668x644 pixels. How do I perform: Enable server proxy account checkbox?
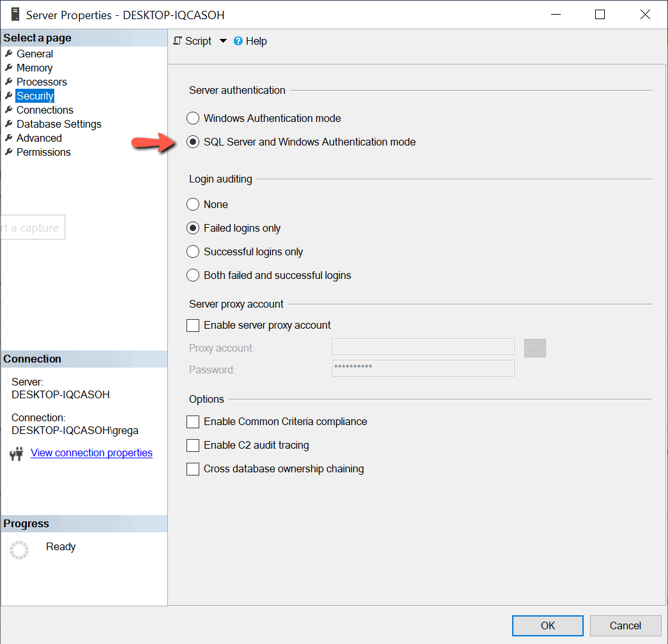click(193, 326)
